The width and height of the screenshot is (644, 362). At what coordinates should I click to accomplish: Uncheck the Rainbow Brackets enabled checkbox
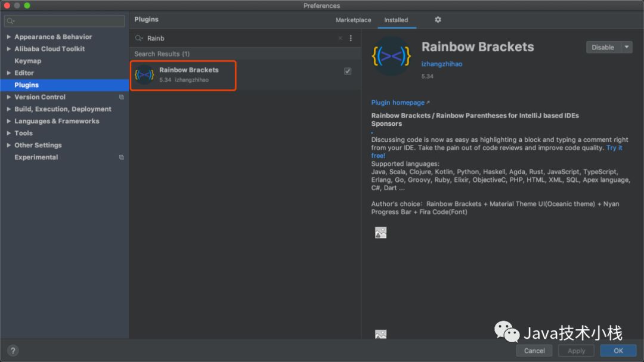[348, 71]
